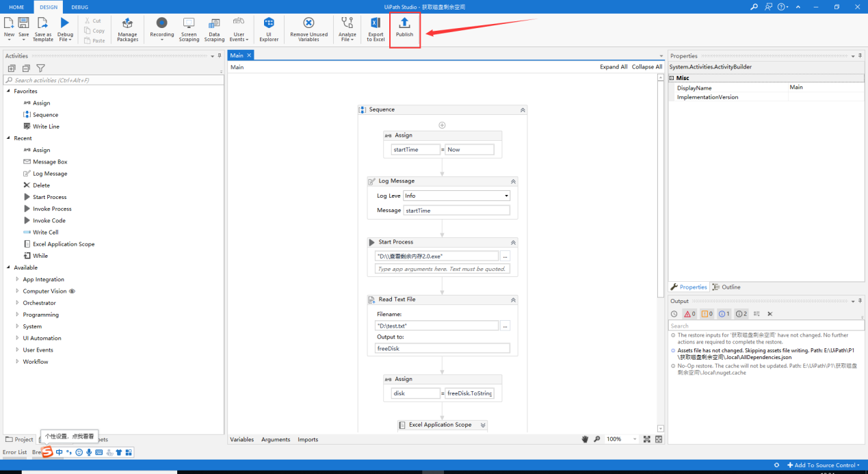
Task: Select the hand pan tool in designer
Action: [x=585, y=438]
